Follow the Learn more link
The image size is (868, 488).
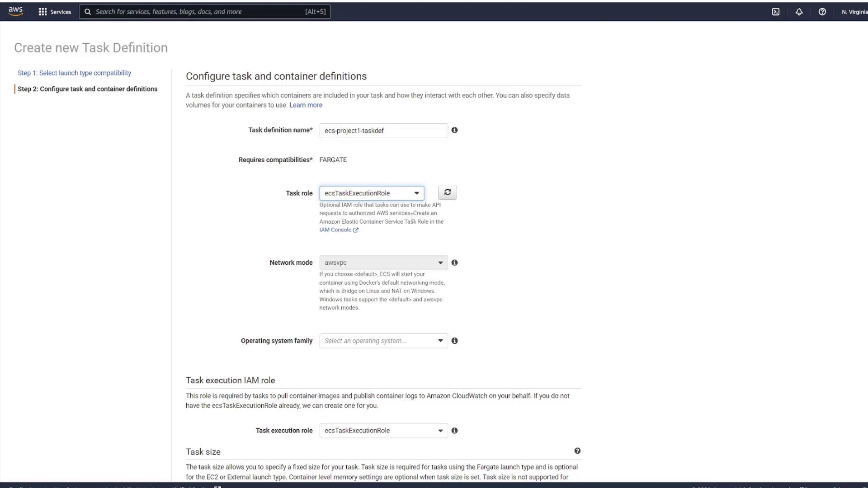pos(306,105)
